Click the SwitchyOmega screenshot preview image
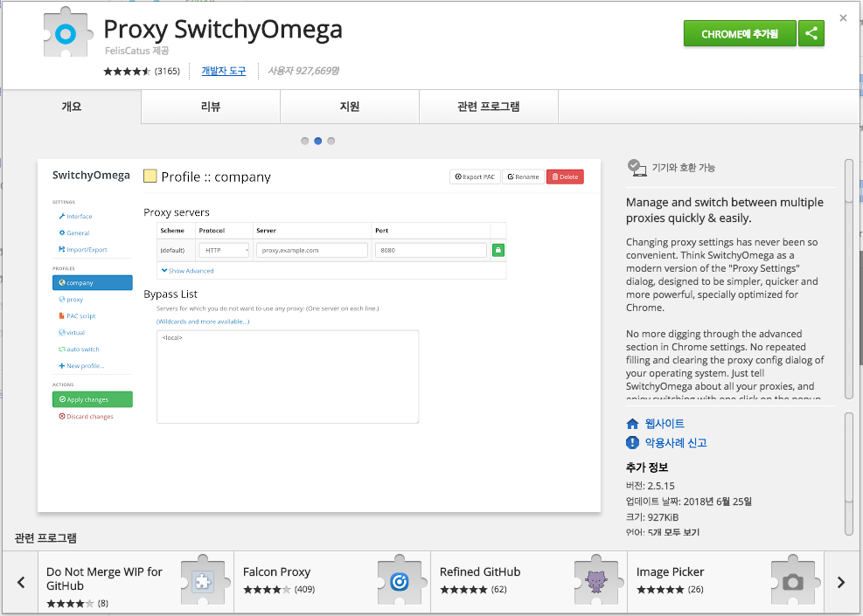The width and height of the screenshot is (863, 616). pyautogui.click(x=319, y=336)
